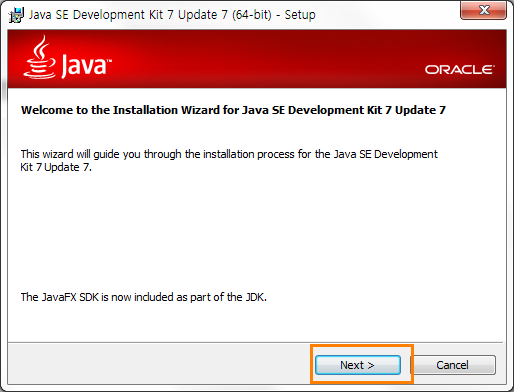This screenshot has width=514, height=392.
Task: Click the Next > button
Action: 358,365
